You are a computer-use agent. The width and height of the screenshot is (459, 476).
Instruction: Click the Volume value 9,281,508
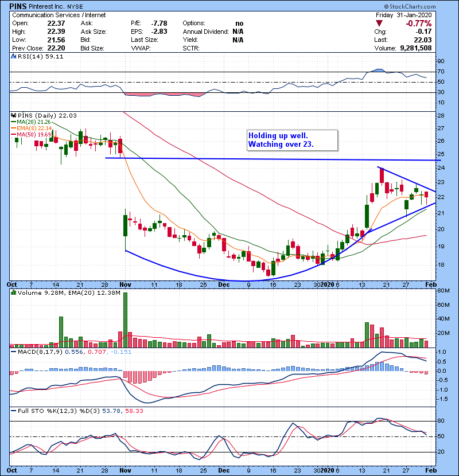[416, 48]
